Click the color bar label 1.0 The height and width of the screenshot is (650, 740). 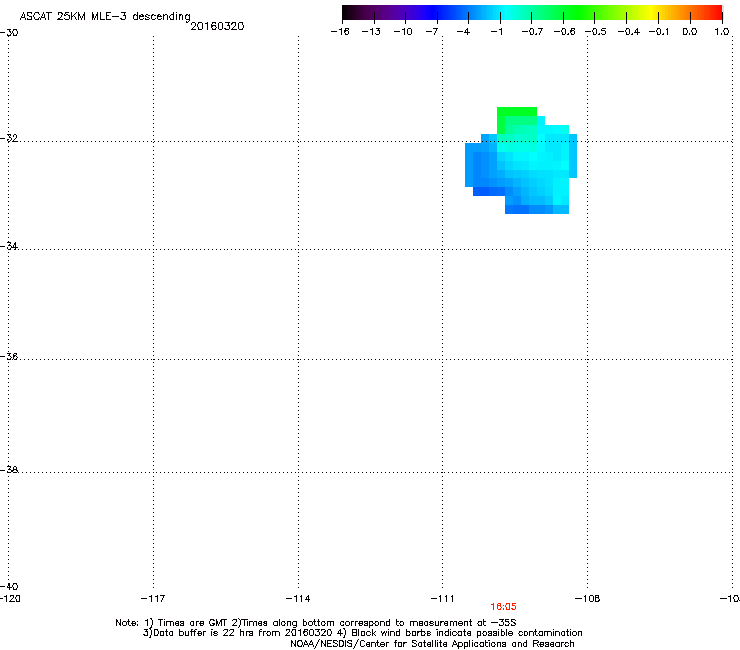(x=722, y=32)
